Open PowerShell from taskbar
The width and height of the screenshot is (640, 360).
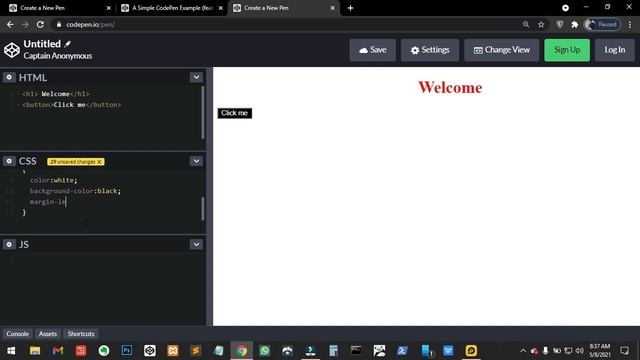(x=402, y=351)
